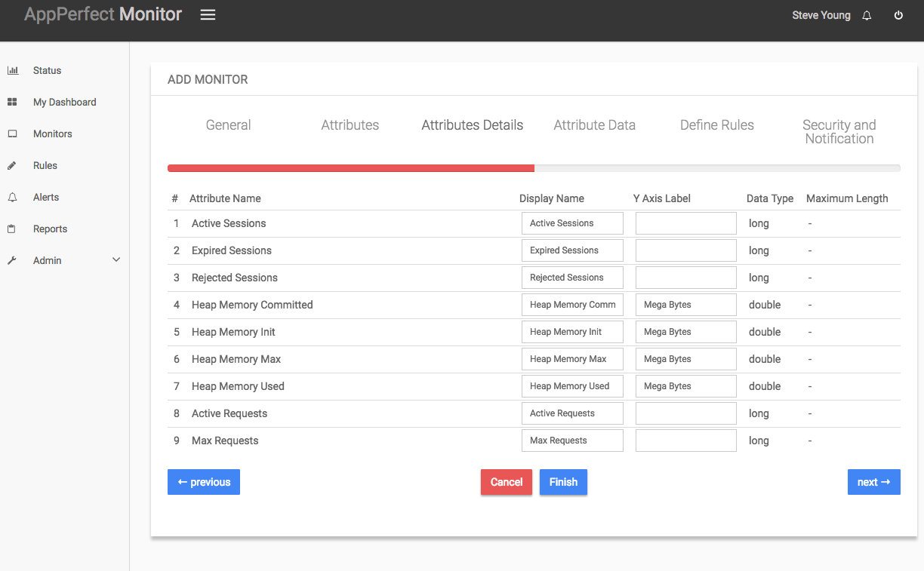Edit Display Name field for Heap Memory Init

[x=572, y=332]
